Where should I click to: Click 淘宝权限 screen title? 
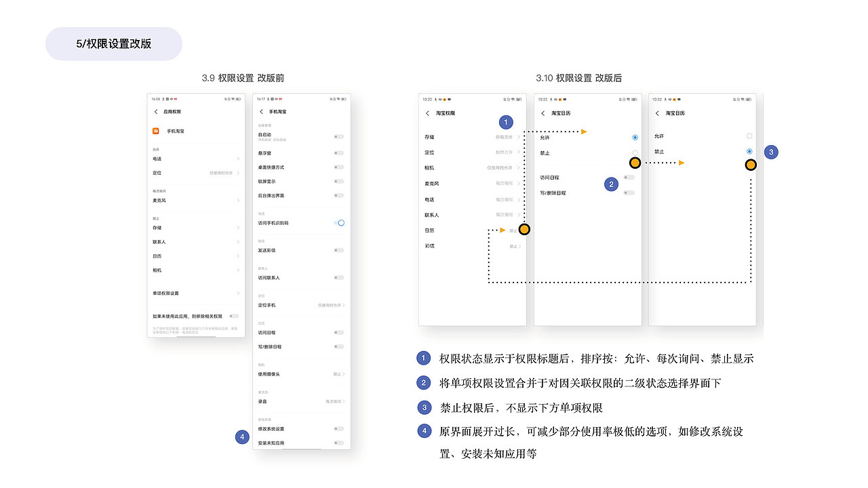[446, 113]
